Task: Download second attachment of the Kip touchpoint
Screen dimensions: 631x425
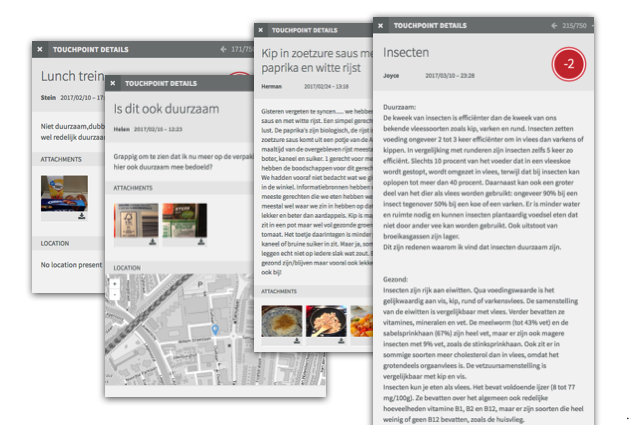Action: point(340,340)
